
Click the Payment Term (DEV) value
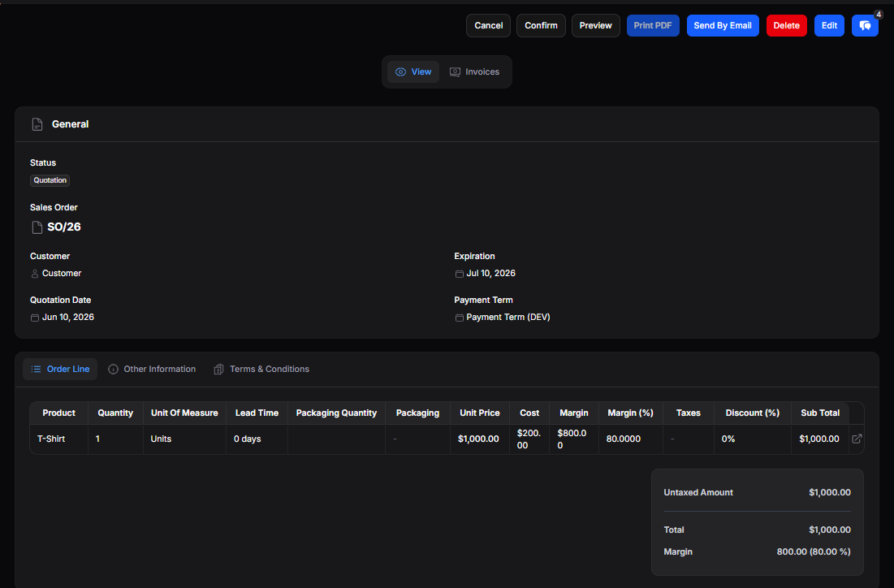[x=508, y=317]
